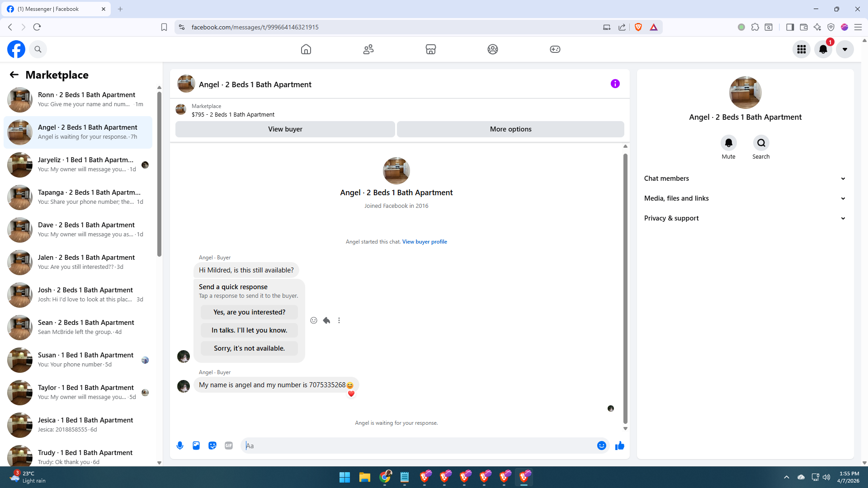Open a new browser tab

click(x=120, y=9)
